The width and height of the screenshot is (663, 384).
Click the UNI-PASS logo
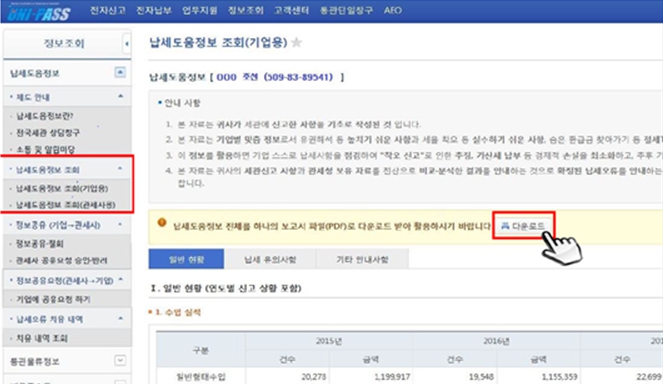pos(38,13)
